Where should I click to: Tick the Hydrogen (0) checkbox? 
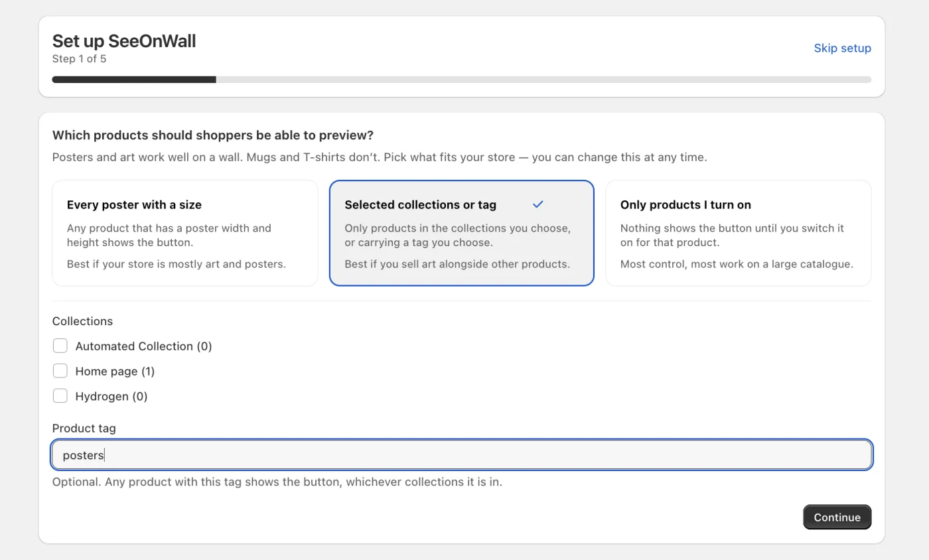click(60, 396)
